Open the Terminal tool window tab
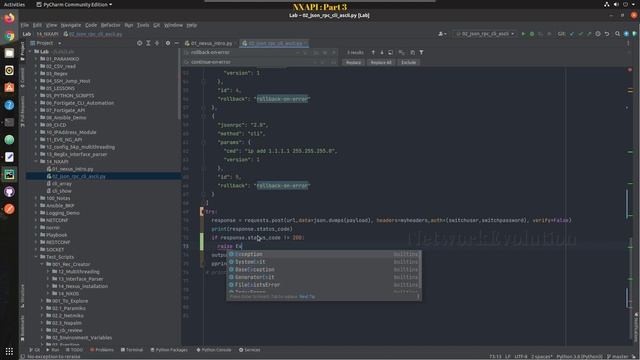 132,350
